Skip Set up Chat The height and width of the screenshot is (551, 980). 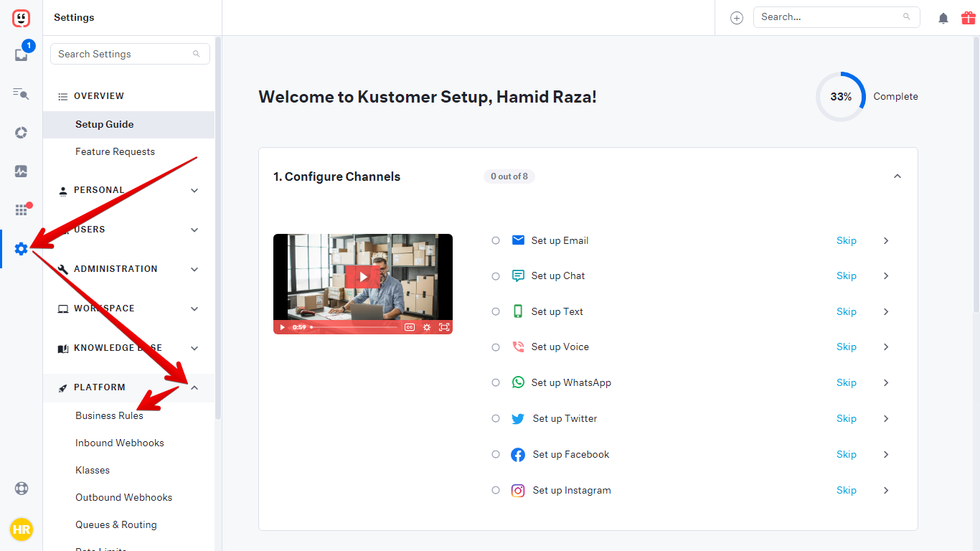(x=847, y=275)
